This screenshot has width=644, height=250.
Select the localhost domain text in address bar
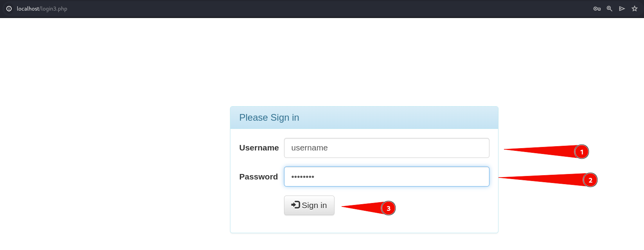point(28,9)
